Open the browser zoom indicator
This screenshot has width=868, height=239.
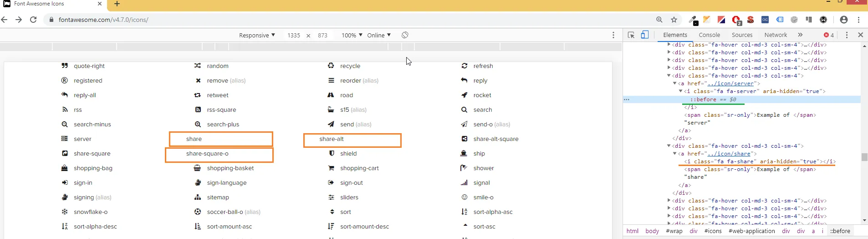659,20
